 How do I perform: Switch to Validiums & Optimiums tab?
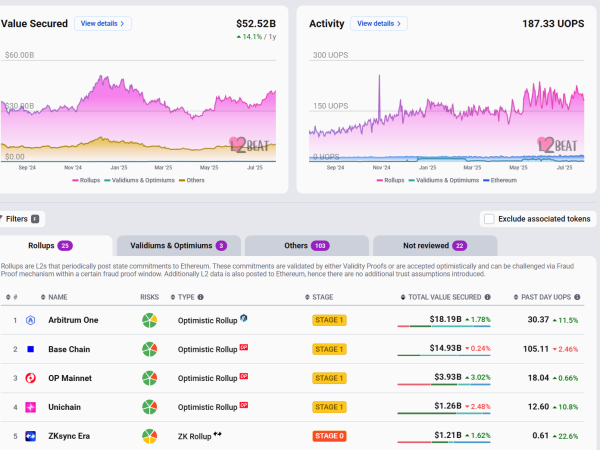coord(179,246)
